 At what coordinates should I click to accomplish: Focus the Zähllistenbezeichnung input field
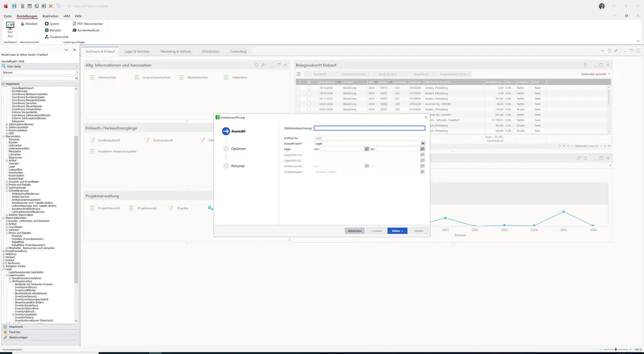pos(369,128)
